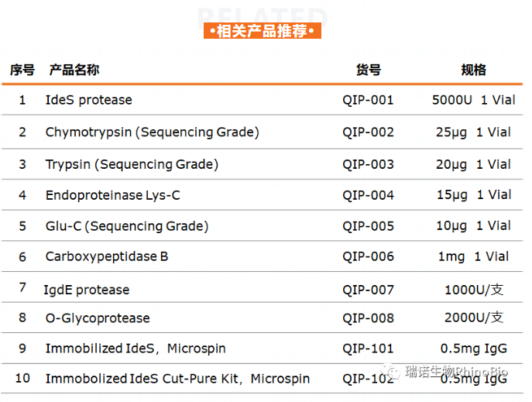Click the 规格 column header
Screen dimensions: 532x402
[473, 70]
